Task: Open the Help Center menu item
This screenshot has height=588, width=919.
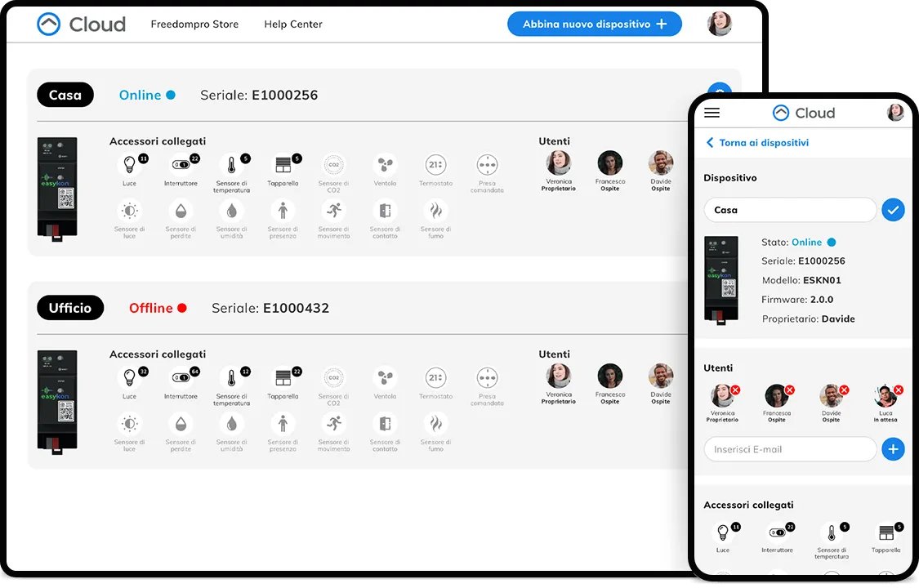Action: [293, 24]
